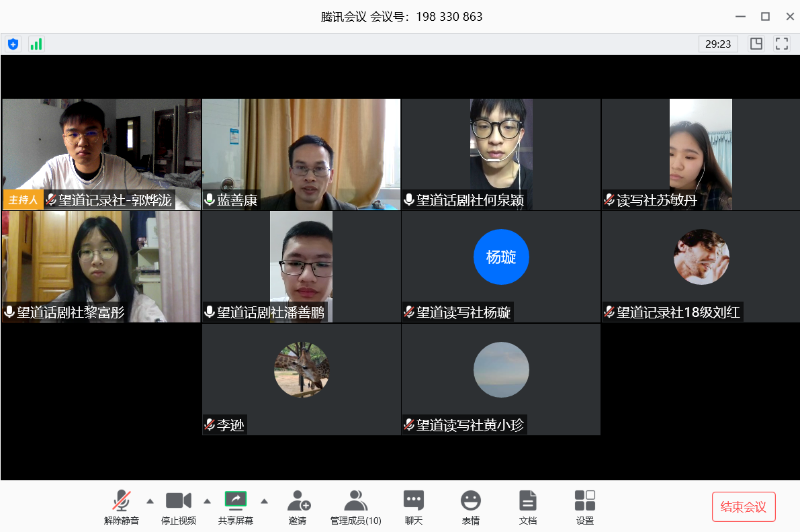800x532 pixels.
Task: Select the video tile of 读写社苏敏丹
Action: click(701, 154)
